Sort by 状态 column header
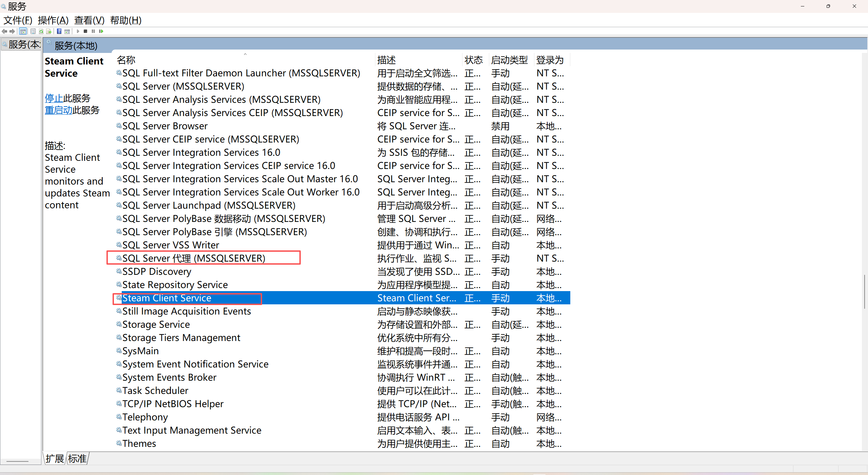The image size is (868, 475). point(473,60)
